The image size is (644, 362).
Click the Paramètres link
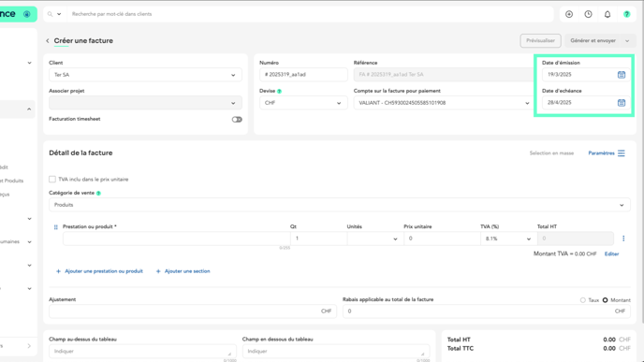point(601,153)
